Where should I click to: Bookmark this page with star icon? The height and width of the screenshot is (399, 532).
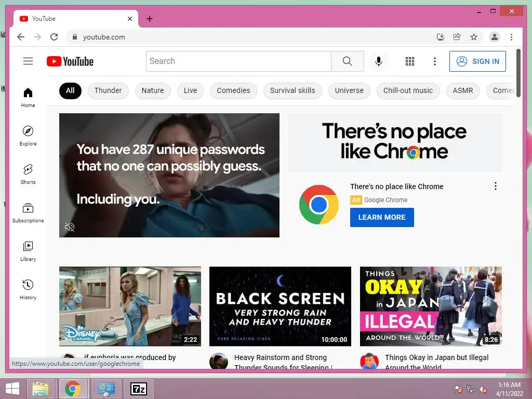(474, 37)
